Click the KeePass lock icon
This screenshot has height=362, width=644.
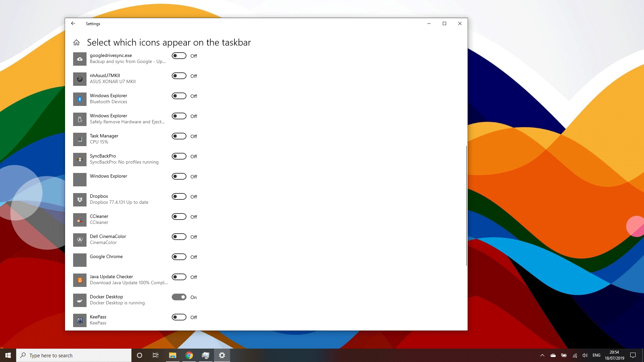pos(79,320)
